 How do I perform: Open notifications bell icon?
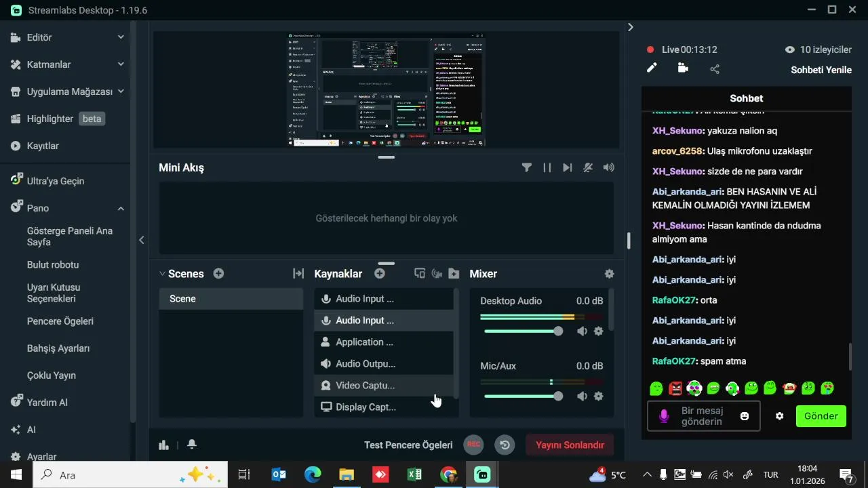click(x=192, y=444)
